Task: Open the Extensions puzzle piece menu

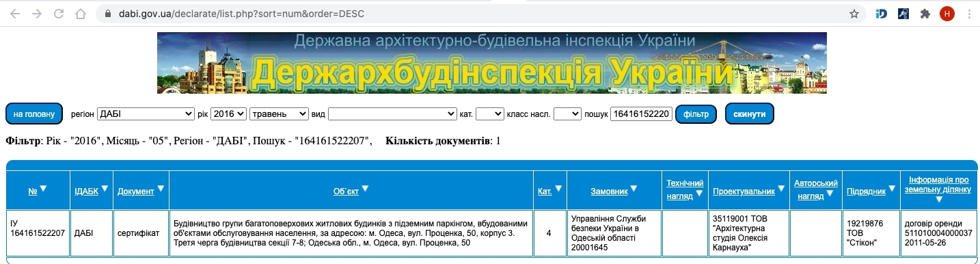Action: coord(925,14)
